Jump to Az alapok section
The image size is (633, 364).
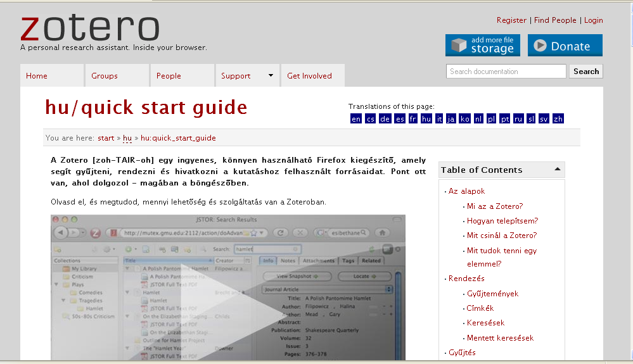click(466, 191)
